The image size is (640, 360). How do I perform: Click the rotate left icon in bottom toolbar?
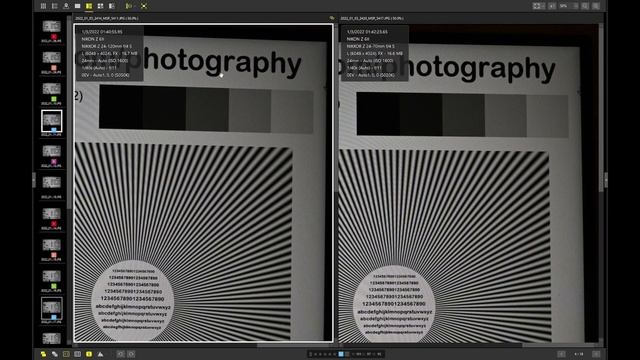[120, 354]
